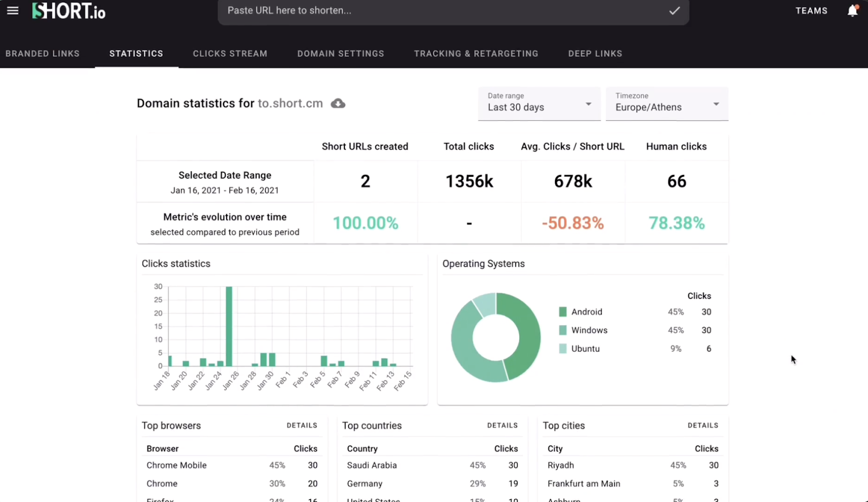The image size is (868, 502).
Task: Click the Windows legend color square
Action: click(x=563, y=330)
